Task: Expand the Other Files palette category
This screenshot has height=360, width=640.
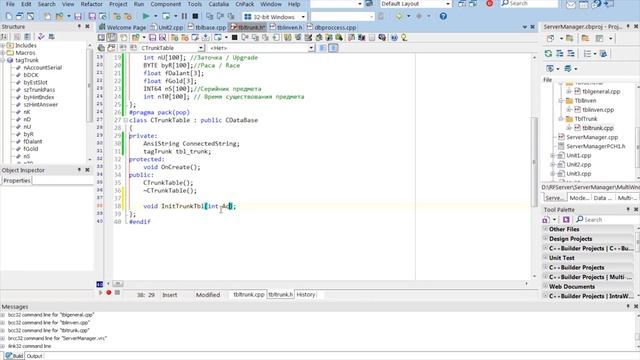Action: pyautogui.click(x=546, y=229)
